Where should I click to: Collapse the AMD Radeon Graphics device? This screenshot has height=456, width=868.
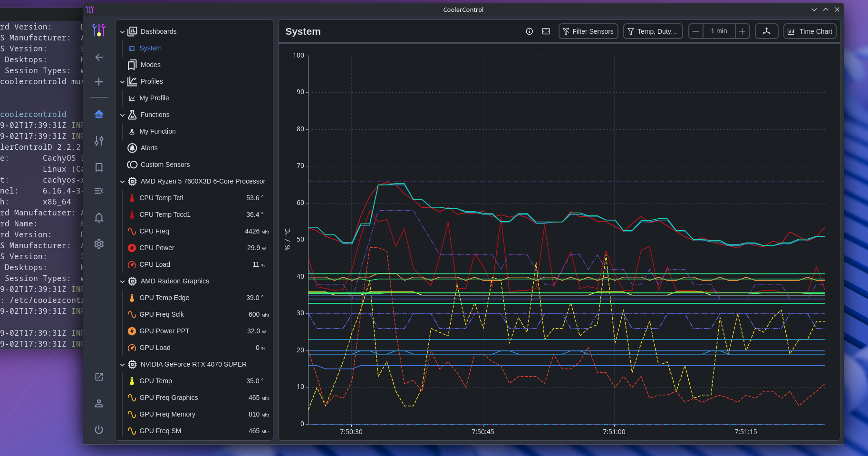click(122, 281)
